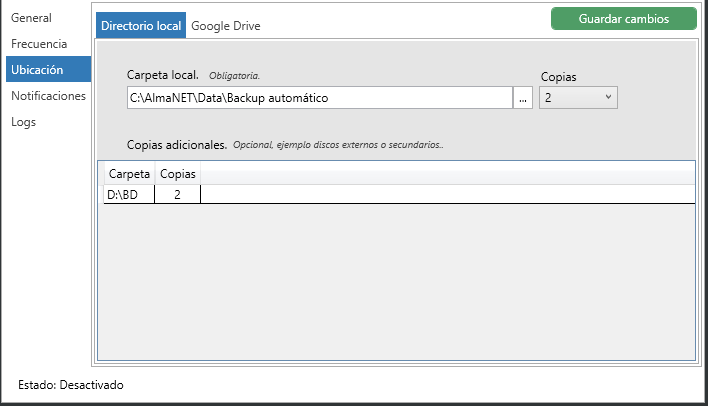This screenshot has height=406, width=708.
Task: Click the Estado: Desactivado status text
Action: [x=71, y=384]
